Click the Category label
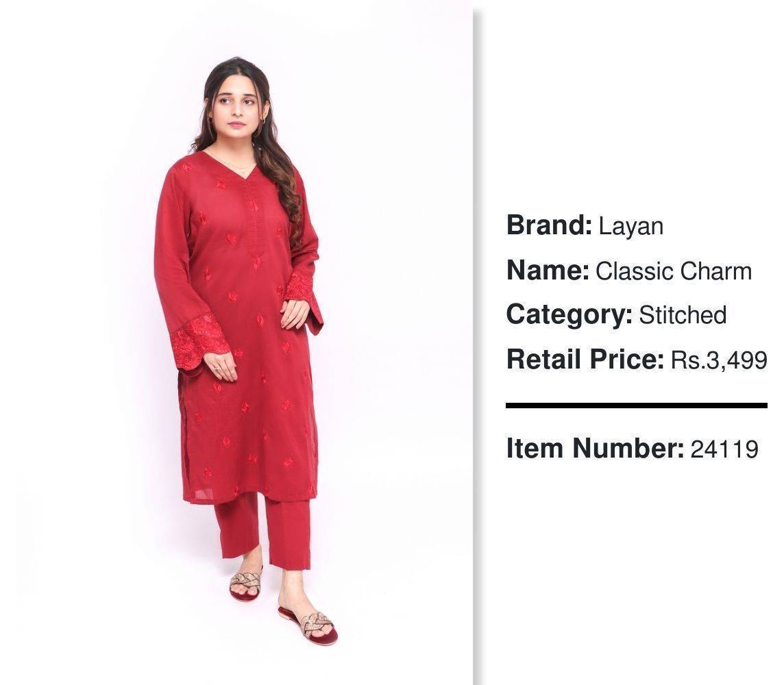 click(569, 315)
